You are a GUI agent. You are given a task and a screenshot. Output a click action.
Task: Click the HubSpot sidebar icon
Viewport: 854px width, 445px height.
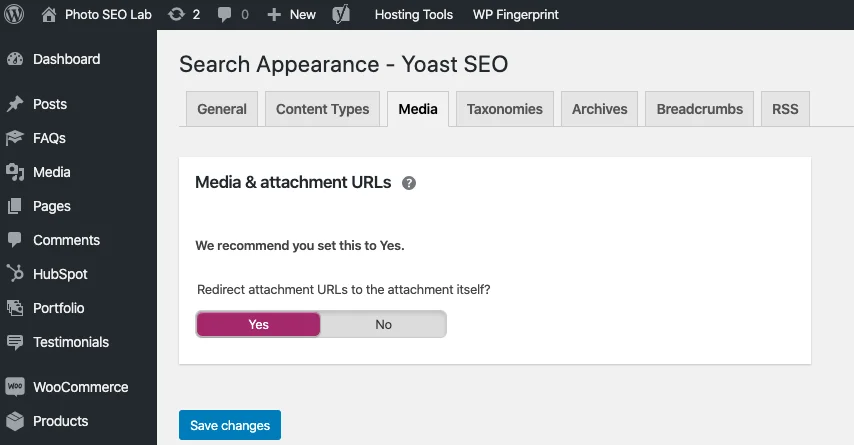15,274
